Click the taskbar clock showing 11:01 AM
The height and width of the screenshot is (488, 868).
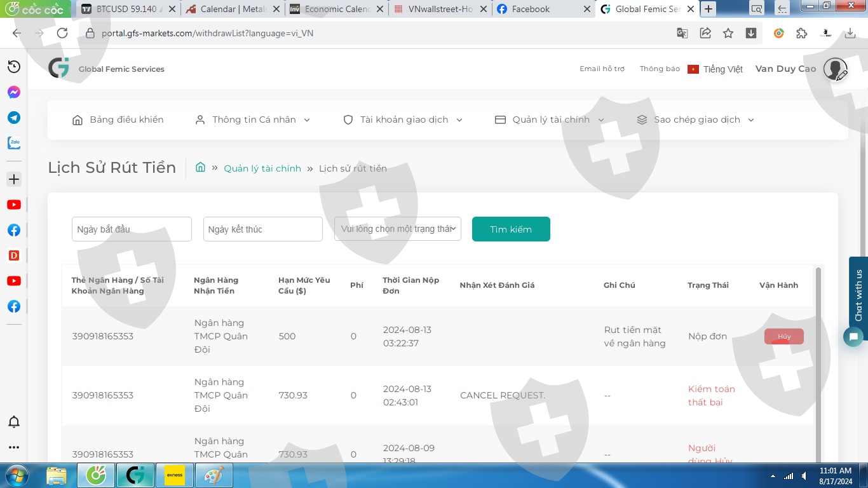pyautogui.click(x=835, y=476)
